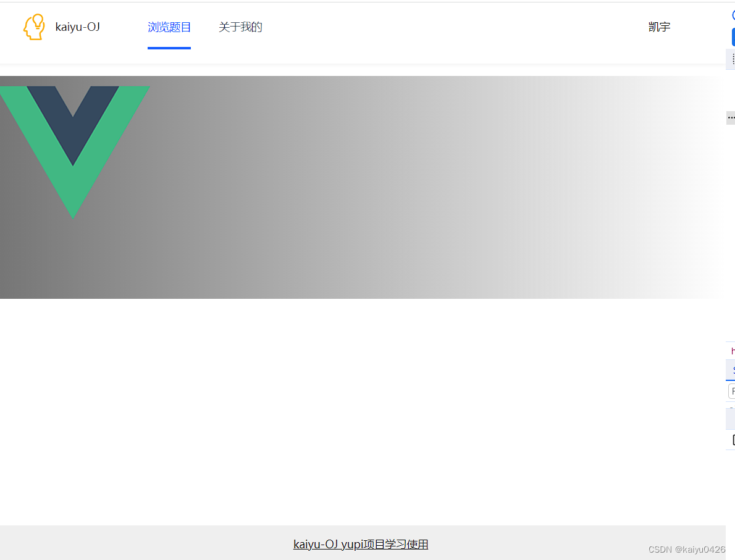The image size is (735, 560).
Task: Click the blue underline beneath 浏览题目
Action: click(x=169, y=49)
